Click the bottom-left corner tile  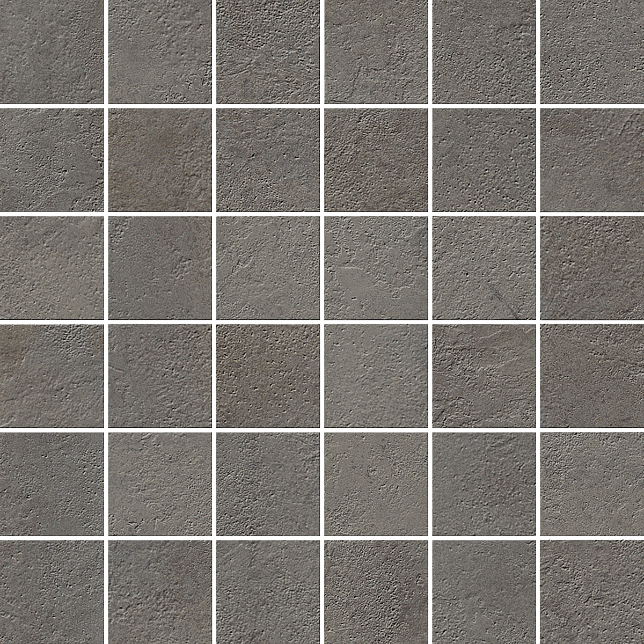coord(52,592)
